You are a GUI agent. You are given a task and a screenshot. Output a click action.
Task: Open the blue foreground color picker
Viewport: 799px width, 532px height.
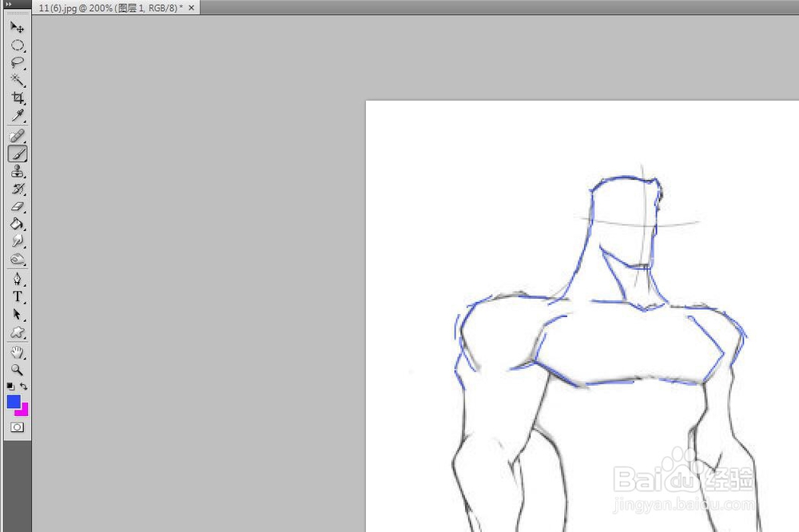(x=14, y=402)
